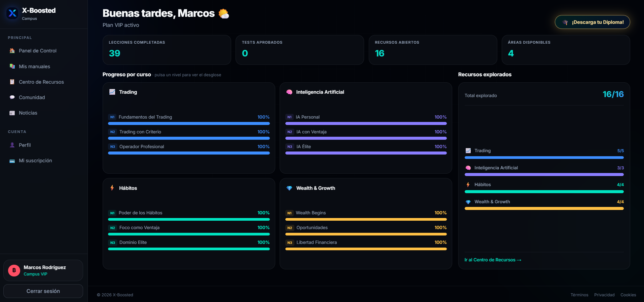Open Panel de Control house icon
This screenshot has height=302, width=644.
coord(12,51)
